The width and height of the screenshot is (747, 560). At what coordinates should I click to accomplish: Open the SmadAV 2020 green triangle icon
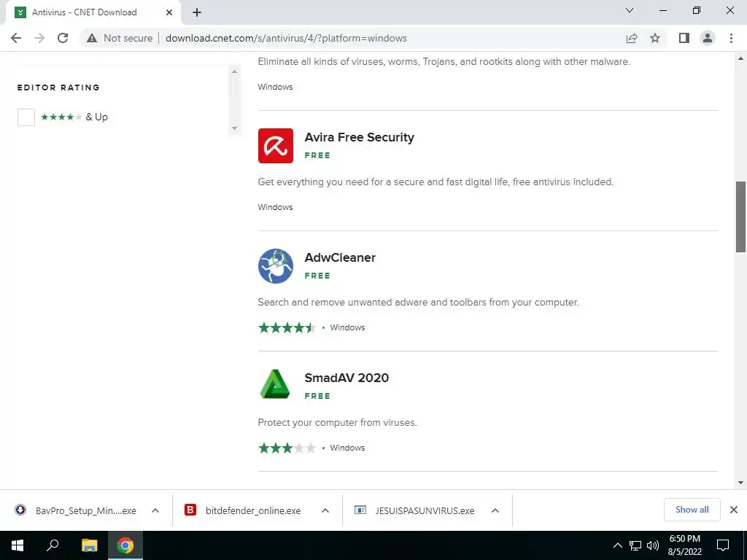pos(275,384)
